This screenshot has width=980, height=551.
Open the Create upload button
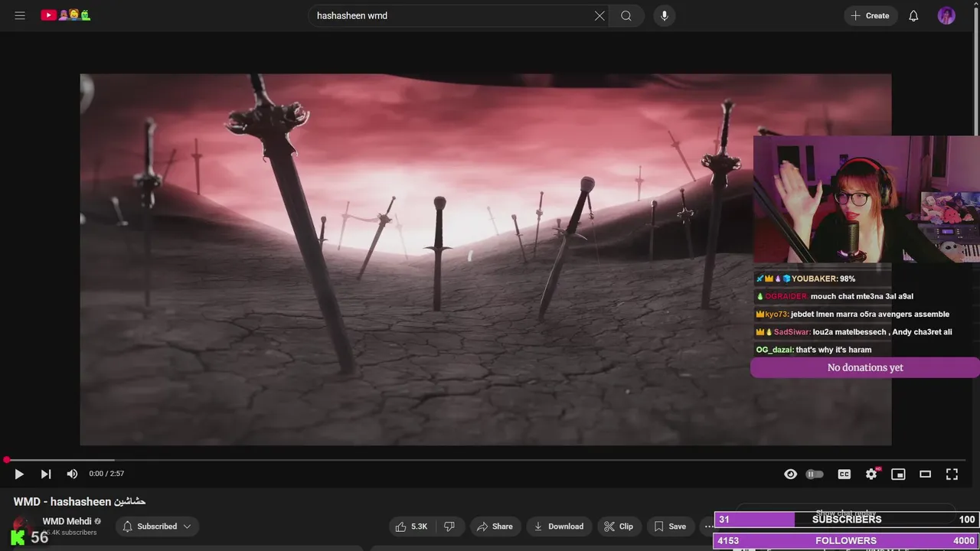click(x=871, y=15)
